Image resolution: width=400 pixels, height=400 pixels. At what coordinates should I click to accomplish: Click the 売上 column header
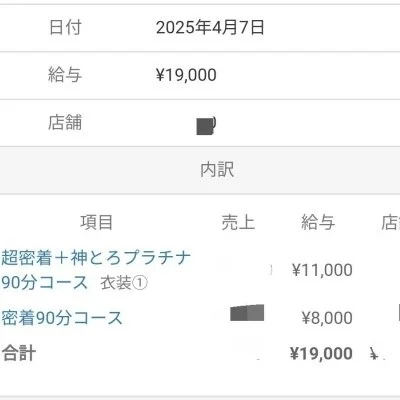coord(238,222)
